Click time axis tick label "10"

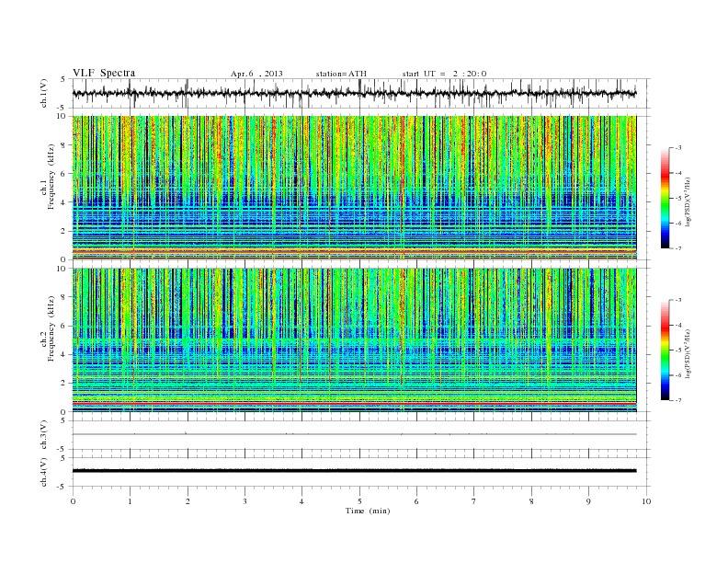pyautogui.click(x=646, y=501)
